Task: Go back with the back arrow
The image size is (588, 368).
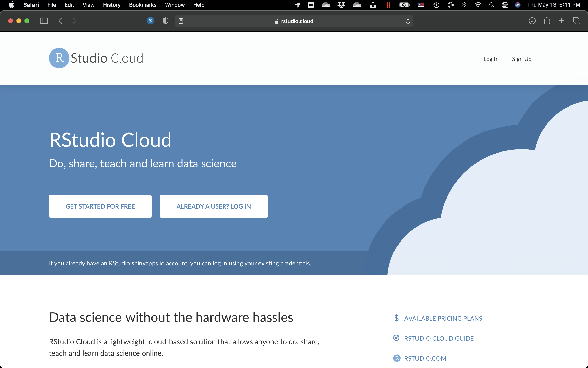Action: click(60, 21)
